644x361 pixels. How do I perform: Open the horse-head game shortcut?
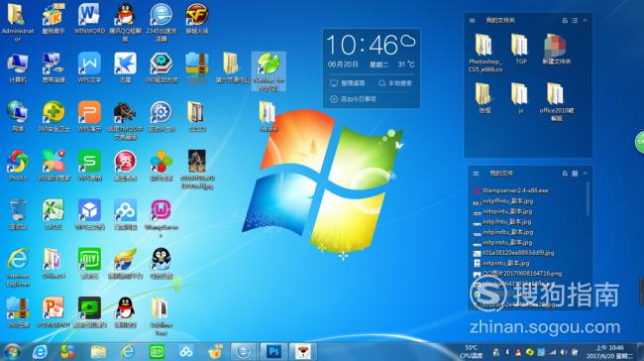(x=125, y=120)
